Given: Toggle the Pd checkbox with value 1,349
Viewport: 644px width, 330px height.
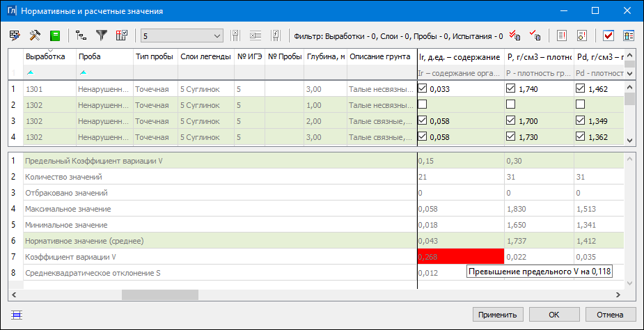Looking at the screenshot, I should [x=580, y=121].
